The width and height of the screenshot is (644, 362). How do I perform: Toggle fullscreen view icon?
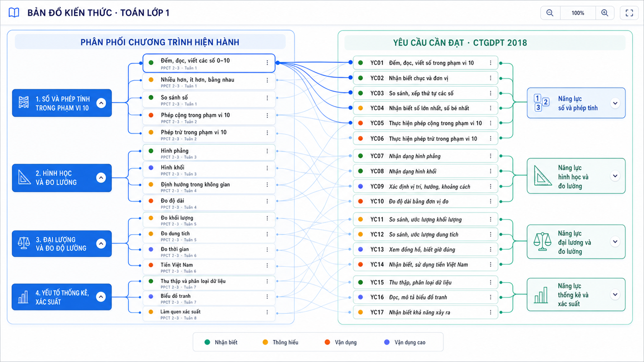[x=629, y=13]
